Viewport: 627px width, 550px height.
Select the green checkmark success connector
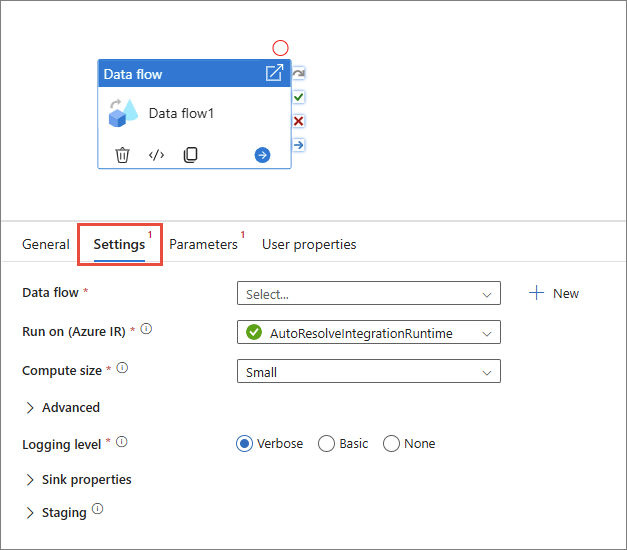click(x=299, y=97)
